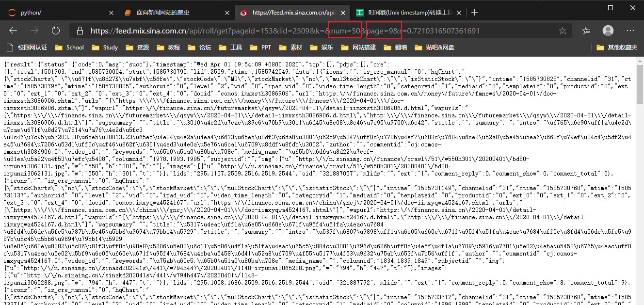Open the 其他收藏夹 folder

tap(617, 48)
